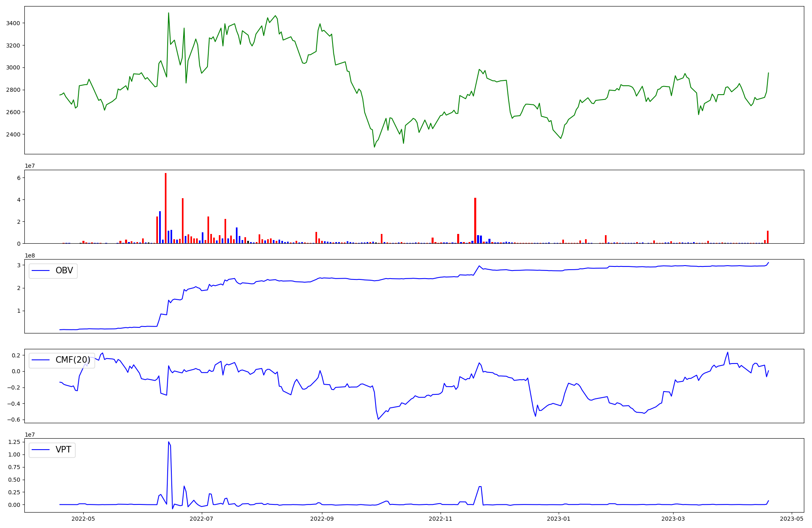This screenshot has width=812, height=528.
Task: Click the tallest red volume bar
Action: pos(166,208)
